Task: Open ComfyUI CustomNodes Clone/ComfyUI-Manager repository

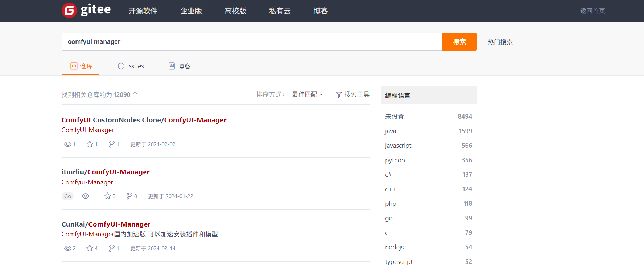Action: tap(144, 120)
